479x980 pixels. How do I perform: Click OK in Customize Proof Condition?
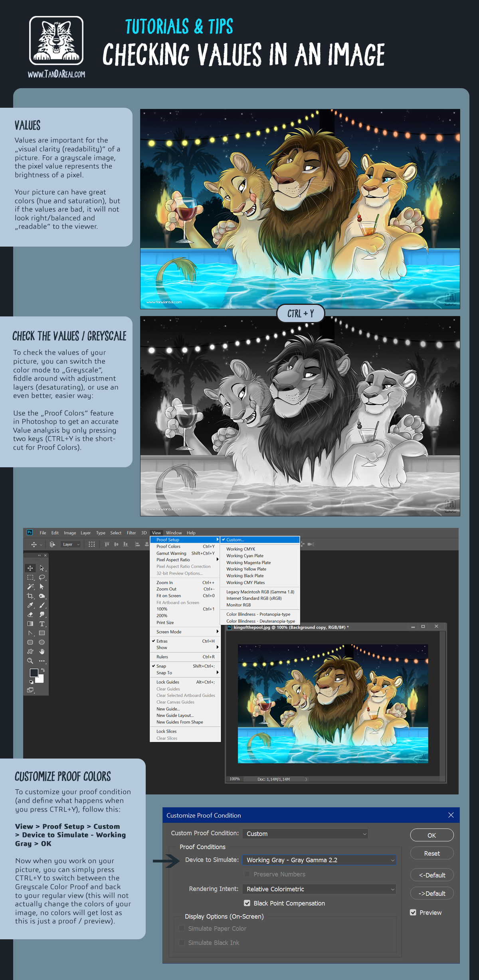[x=432, y=835]
